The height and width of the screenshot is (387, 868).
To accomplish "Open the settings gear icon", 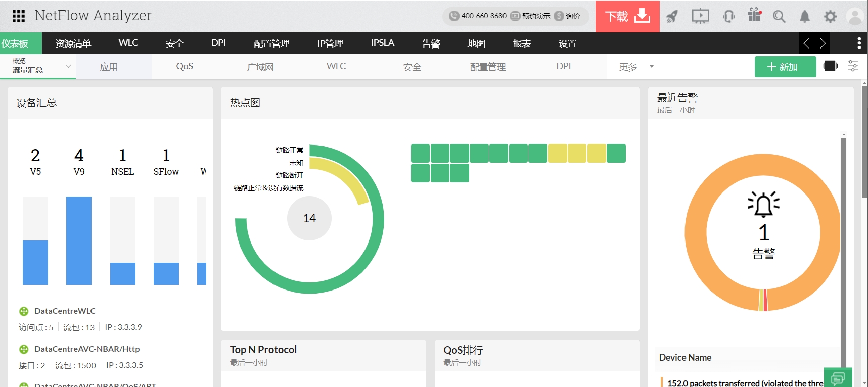I will click(830, 16).
